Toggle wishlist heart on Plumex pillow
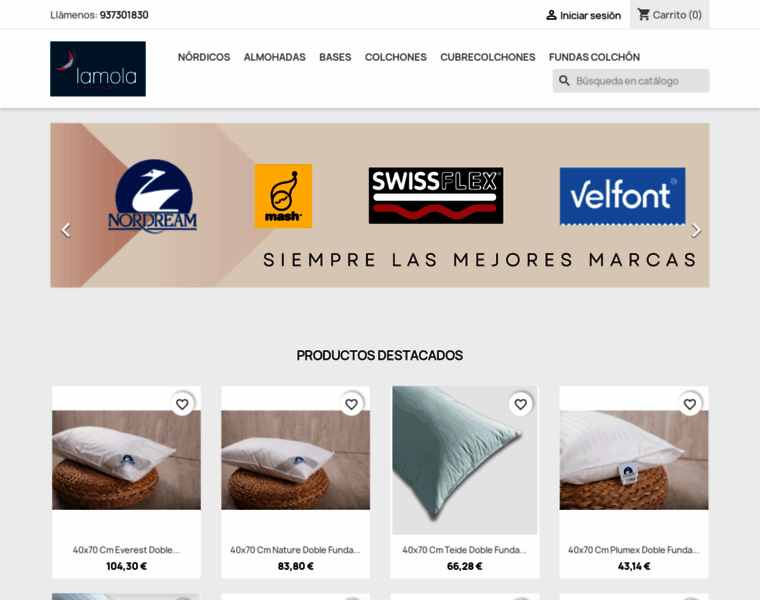The height and width of the screenshot is (600, 760). click(689, 404)
